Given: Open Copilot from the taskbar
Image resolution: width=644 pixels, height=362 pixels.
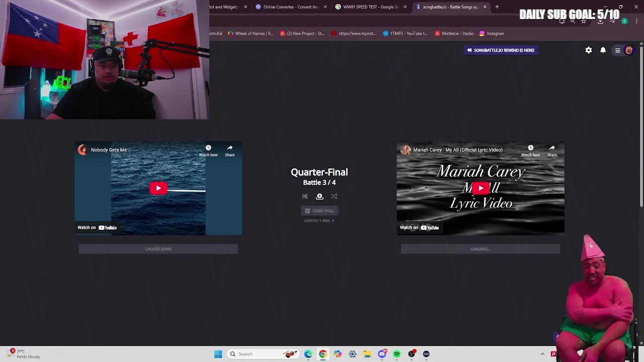Looking at the screenshot, I should pos(338,354).
